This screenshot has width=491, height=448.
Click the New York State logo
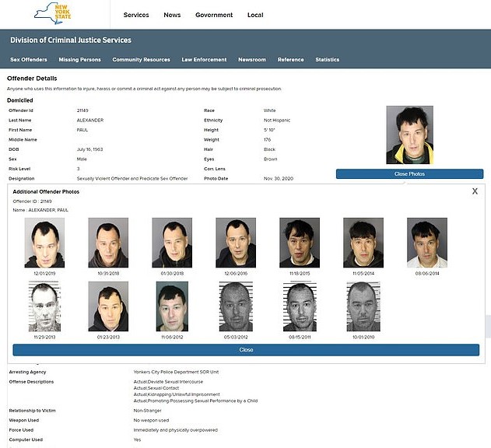pyautogui.click(x=51, y=13)
